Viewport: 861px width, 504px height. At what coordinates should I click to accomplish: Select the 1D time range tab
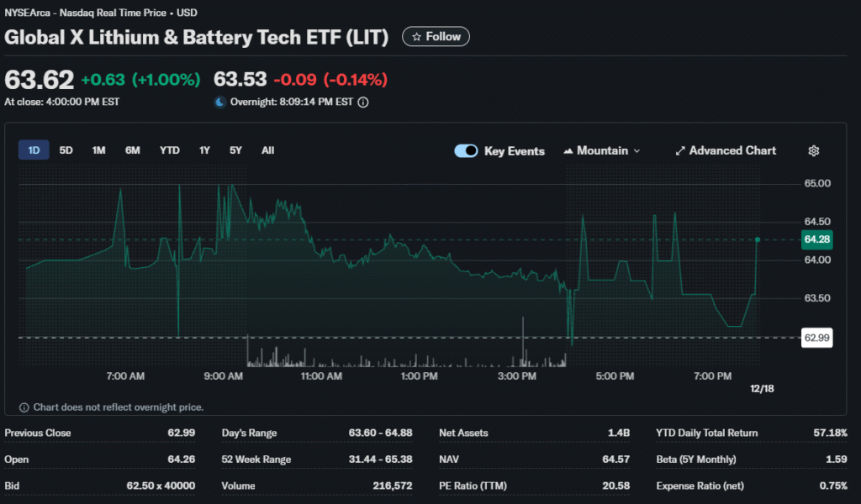[34, 150]
